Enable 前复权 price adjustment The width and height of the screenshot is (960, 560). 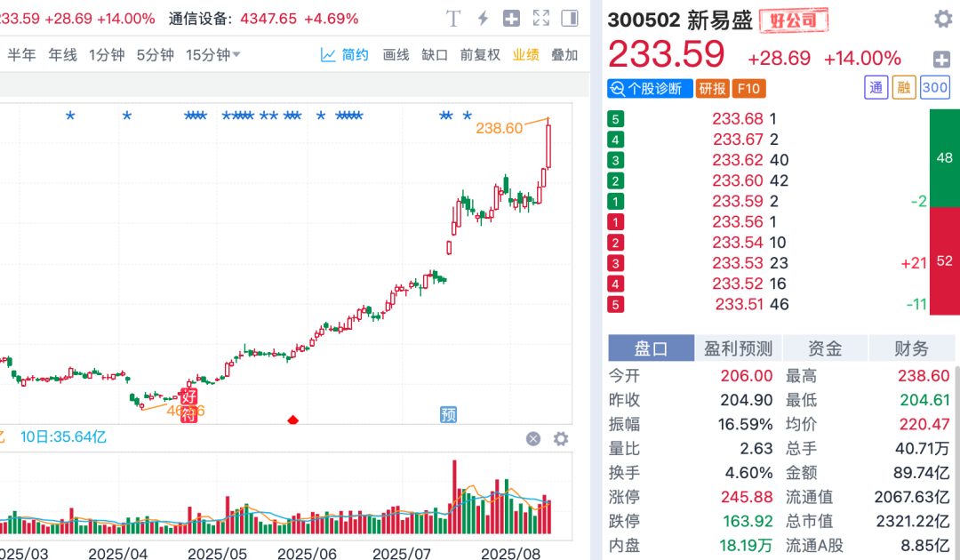pos(481,54)
